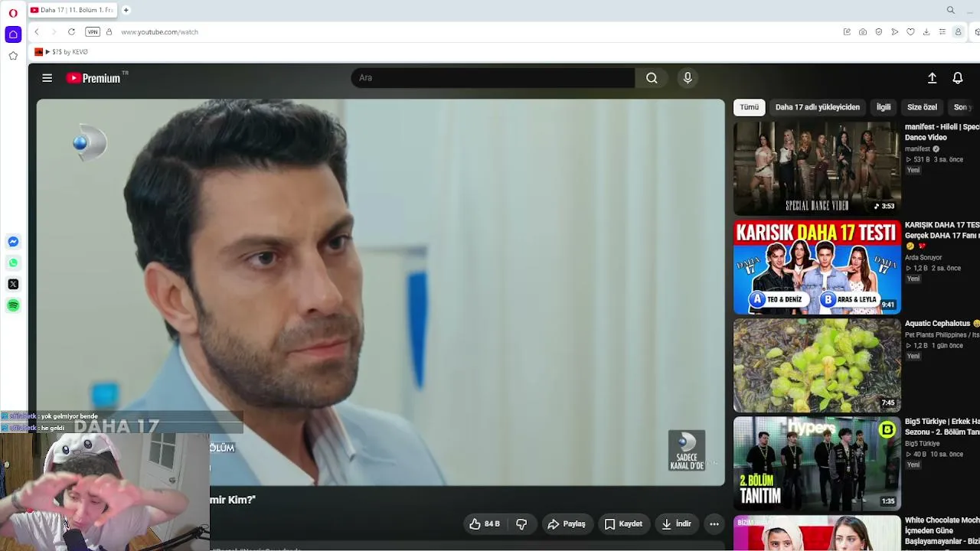Open the 'Arda Soruyor' channel name
Screen dimensions: 980x551
pyautogui.click(x=923, y=258)
